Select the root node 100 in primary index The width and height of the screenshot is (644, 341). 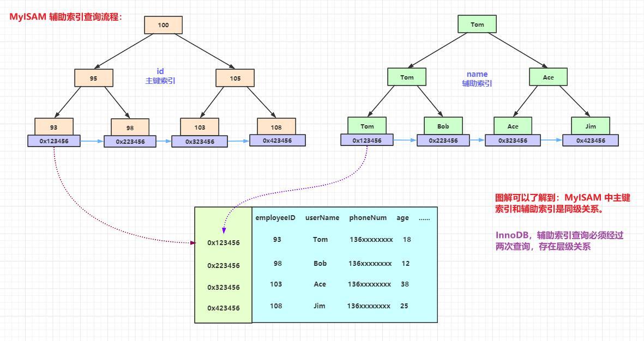point(162,25)
